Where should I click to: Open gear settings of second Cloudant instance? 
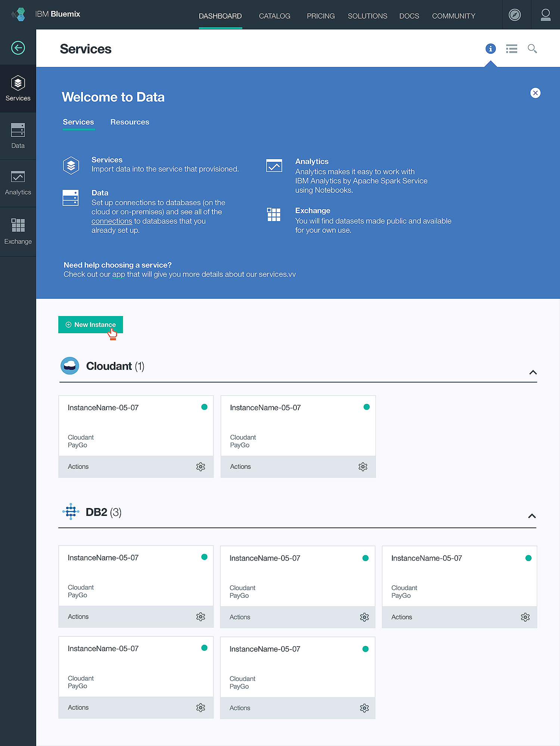(x=363, y=467)
